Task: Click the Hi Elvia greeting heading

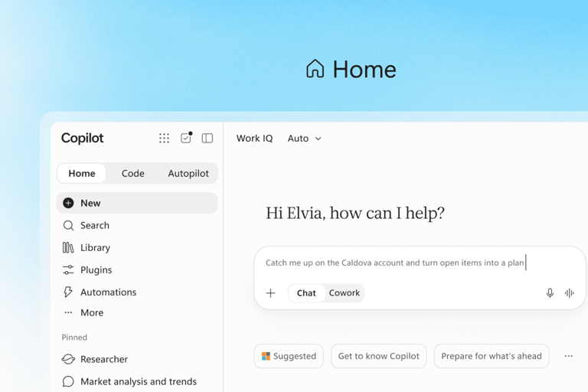Action: tap(355, 213)
